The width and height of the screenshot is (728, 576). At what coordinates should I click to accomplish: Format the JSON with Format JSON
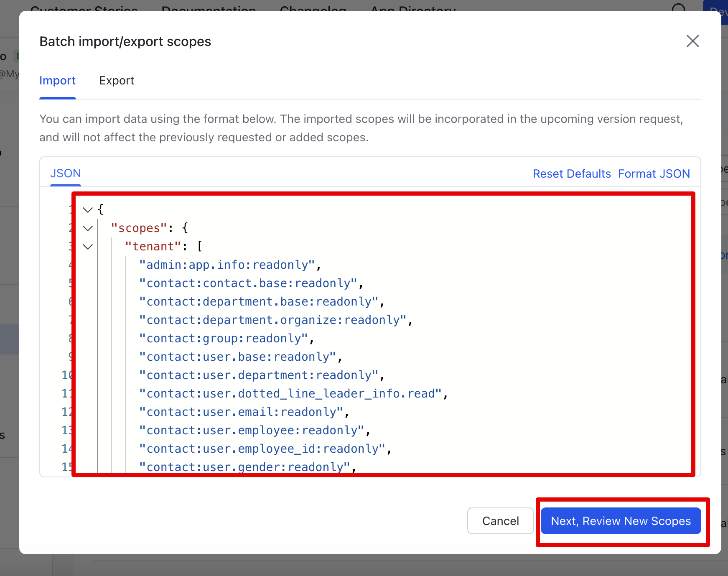click(x=654, y=174)
